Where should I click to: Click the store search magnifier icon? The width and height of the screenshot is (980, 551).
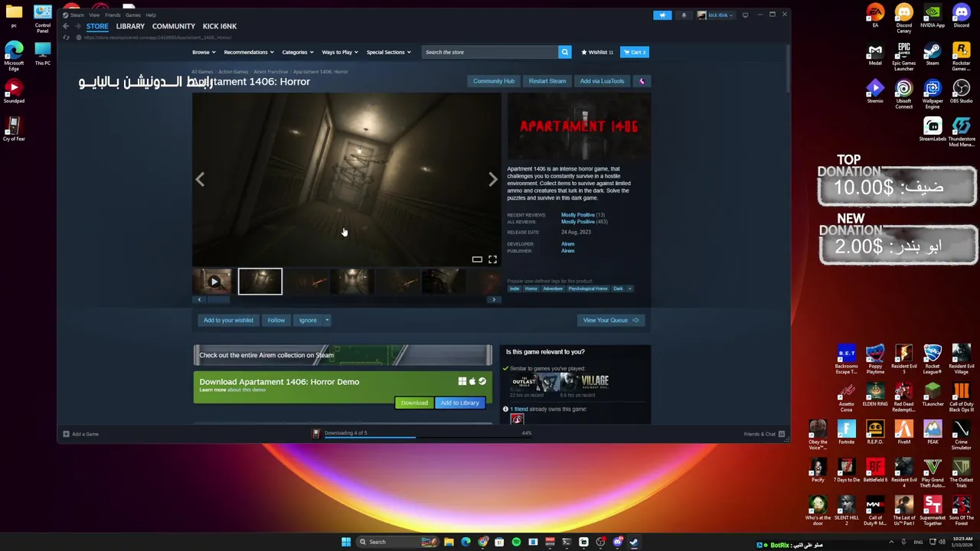(565, 52)
